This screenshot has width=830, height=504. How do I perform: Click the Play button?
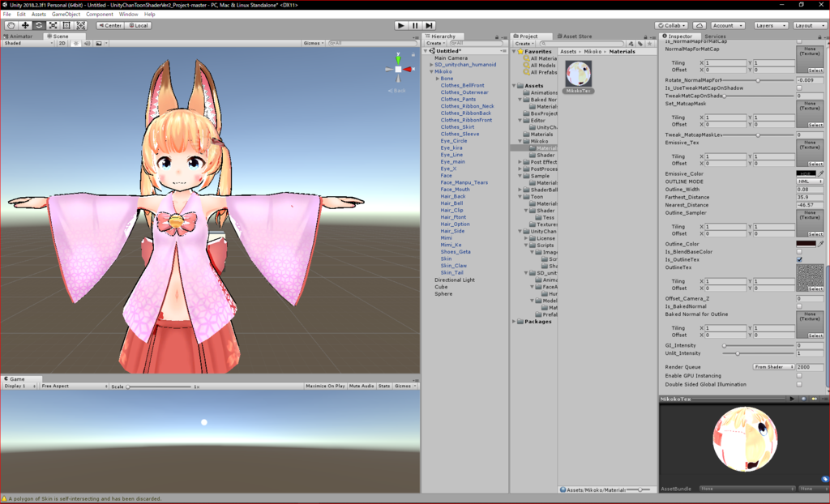(x=401, y=25)
